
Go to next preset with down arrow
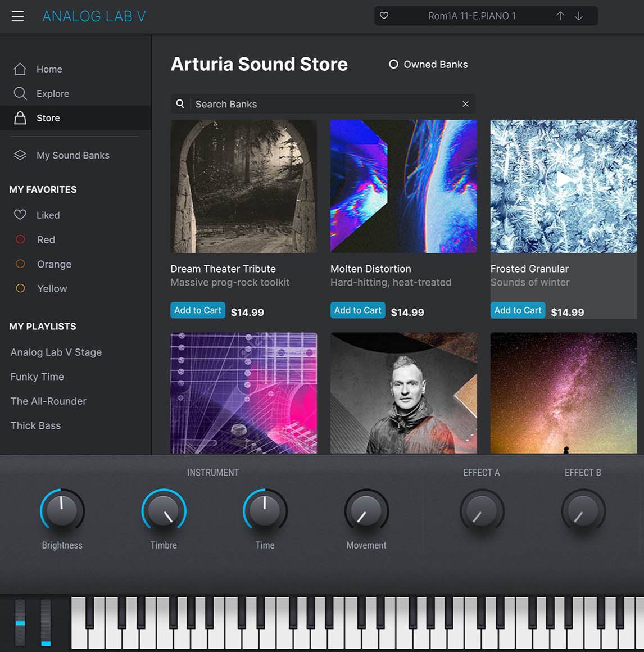pos(579,16)
